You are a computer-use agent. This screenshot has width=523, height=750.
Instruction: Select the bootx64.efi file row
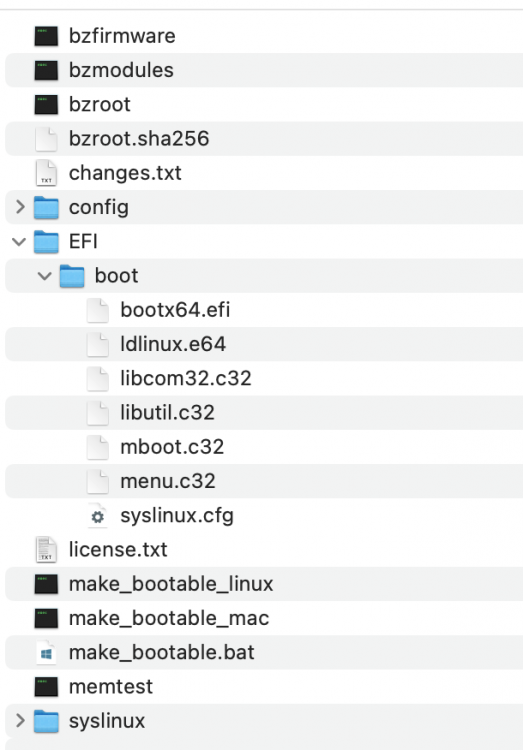(x=264, y=310)
